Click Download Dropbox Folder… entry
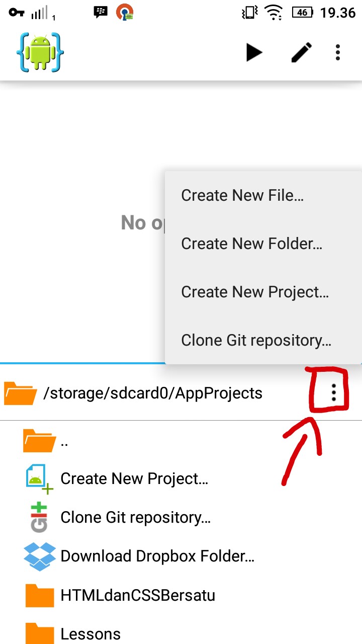 157,556
